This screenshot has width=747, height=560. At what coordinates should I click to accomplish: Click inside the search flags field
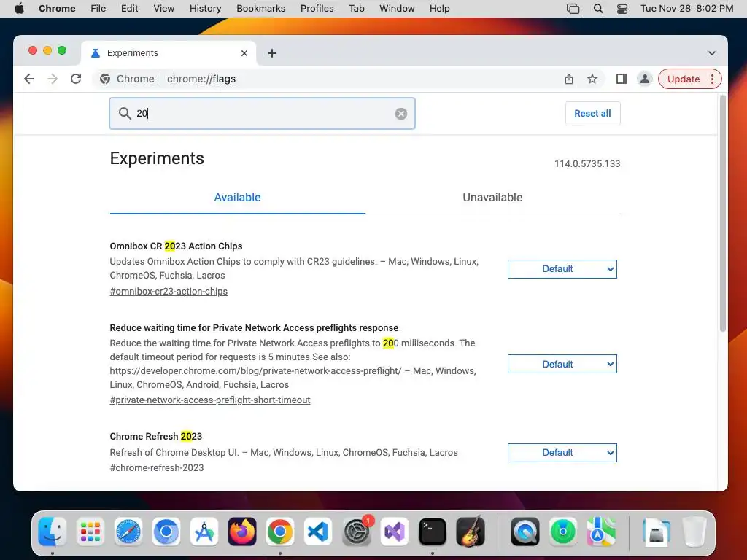[262, 113]
